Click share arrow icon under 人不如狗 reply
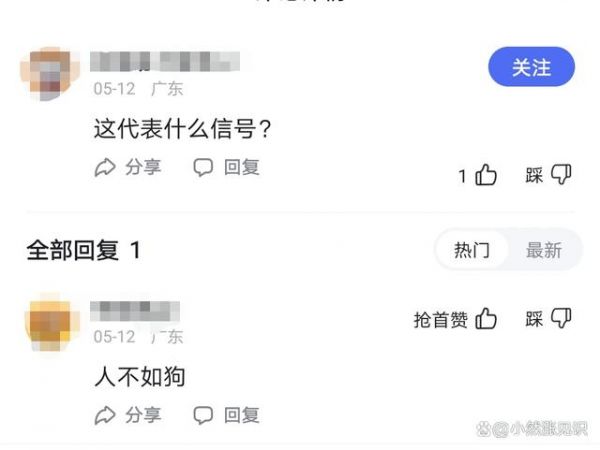The width and height of the screenshot is (600, 450). [x=105, y=415]
